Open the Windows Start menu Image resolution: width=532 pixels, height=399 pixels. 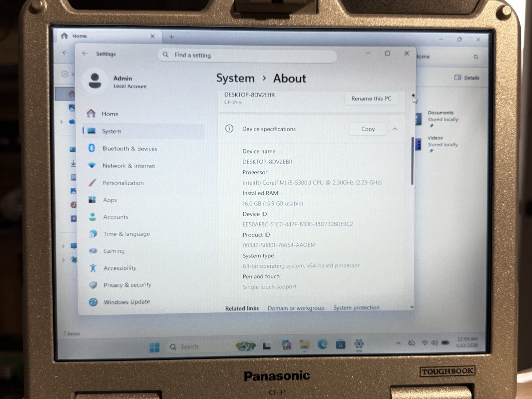point(154,347)
